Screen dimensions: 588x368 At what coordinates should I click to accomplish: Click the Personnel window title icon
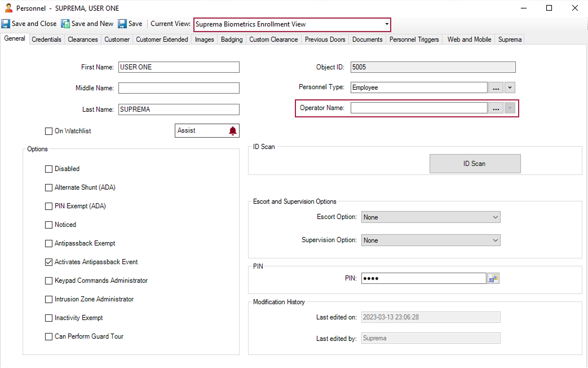(x=8, y=8)
